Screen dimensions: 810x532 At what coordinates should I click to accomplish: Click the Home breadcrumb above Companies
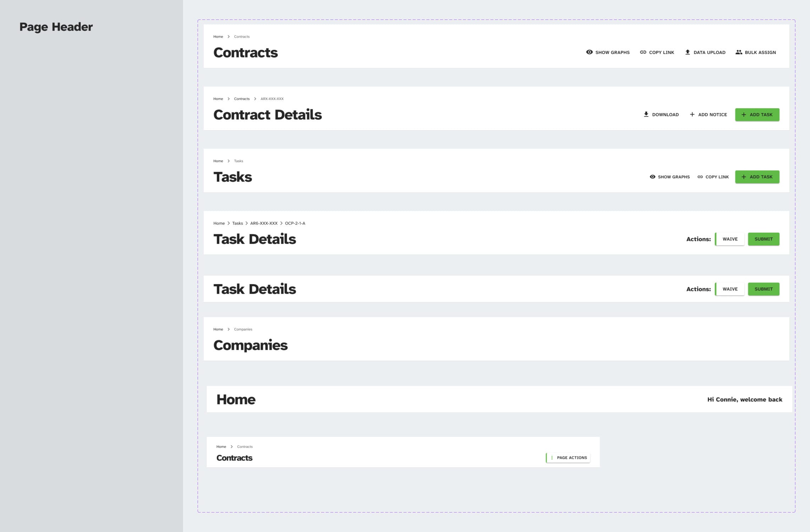coord(218,329)
